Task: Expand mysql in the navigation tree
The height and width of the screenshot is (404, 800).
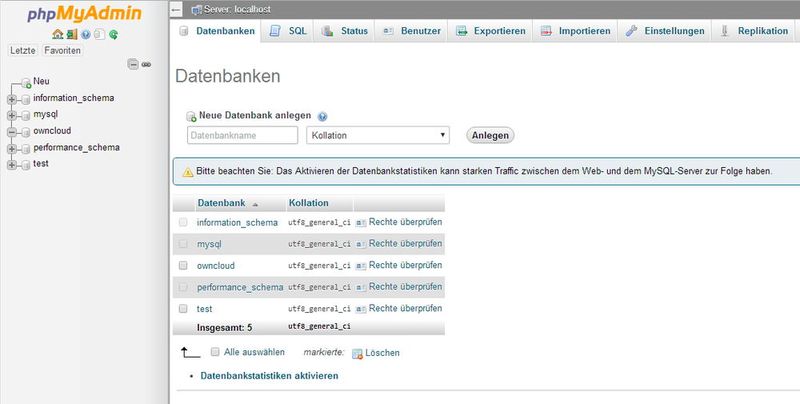Action: pyautogui.click(x=12, y=116)
